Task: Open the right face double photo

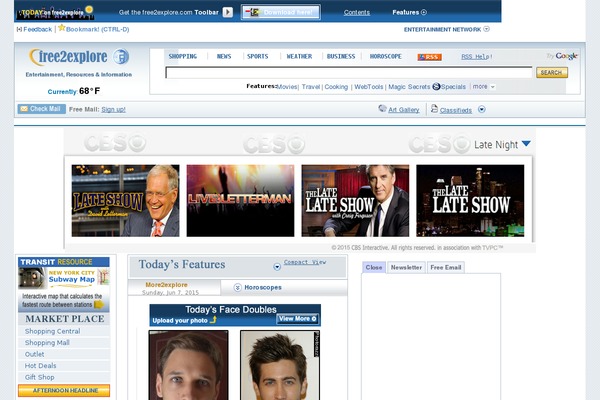Action: tap(280, 365)
